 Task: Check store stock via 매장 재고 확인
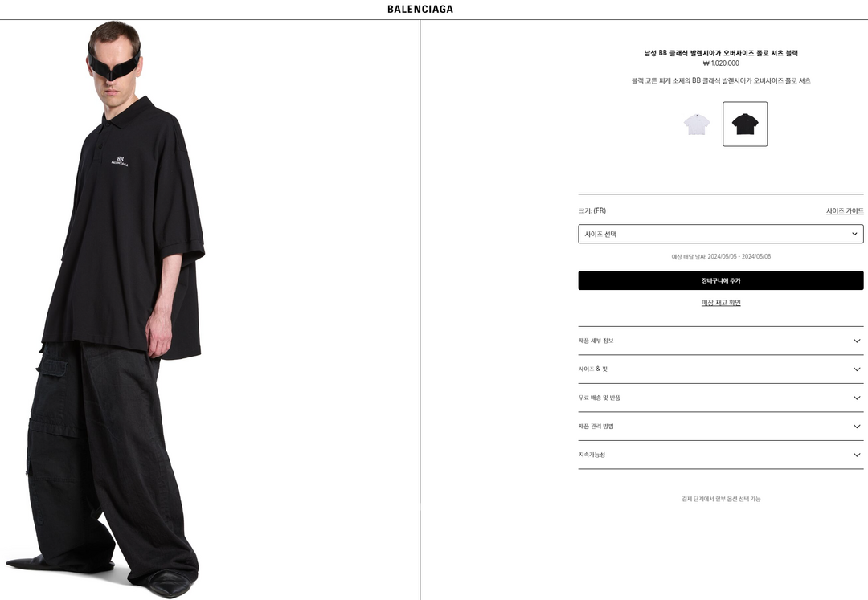[x=720, y=303]
